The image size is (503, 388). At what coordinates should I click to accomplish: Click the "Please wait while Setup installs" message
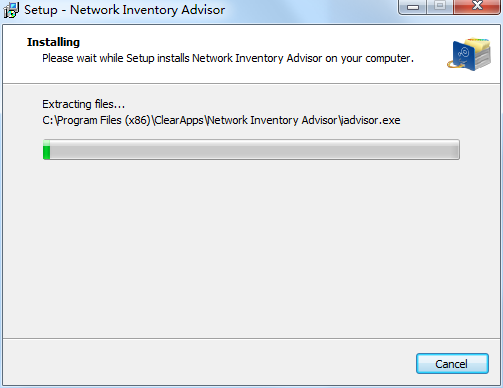[x=116, y=58]
